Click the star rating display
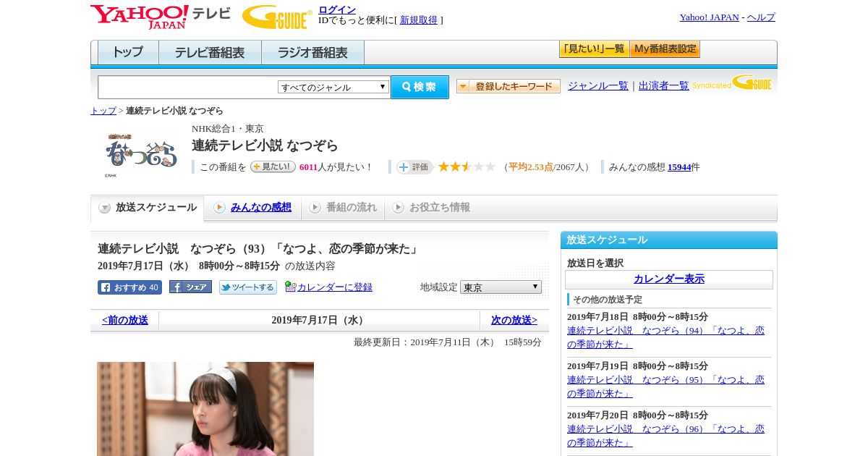This screenshot has width=868, height=456. tap(467, 167)
